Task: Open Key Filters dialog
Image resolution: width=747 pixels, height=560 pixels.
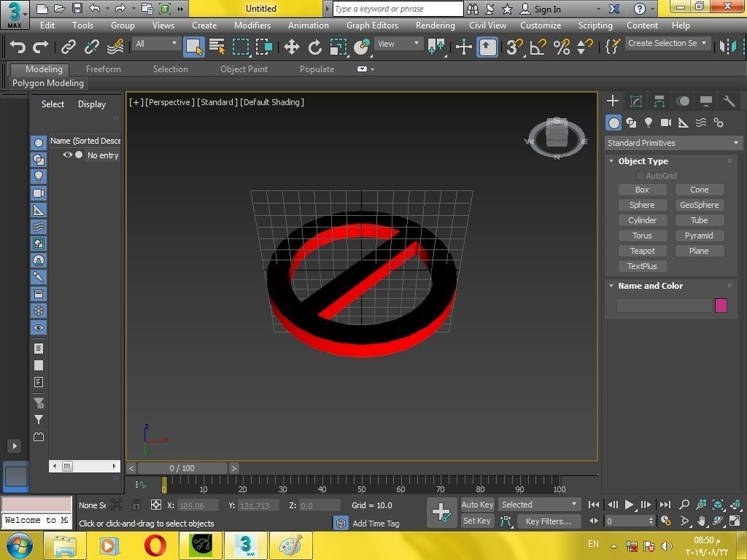Action: coord(549,521)
